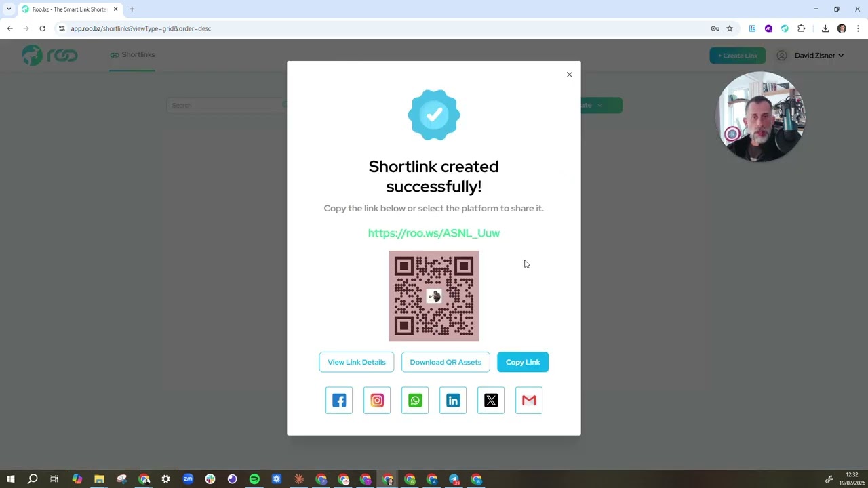Screen dimensions: 868x488
Task: Click the Roo logo in the header
Action: pyautogui.click(x=50, y=55)
